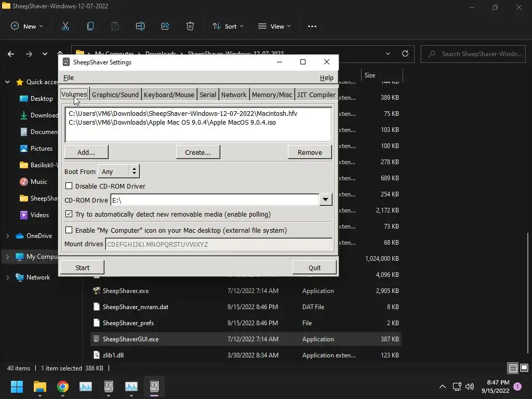Expand the OneDrive tree node

(x=7, y=236)
